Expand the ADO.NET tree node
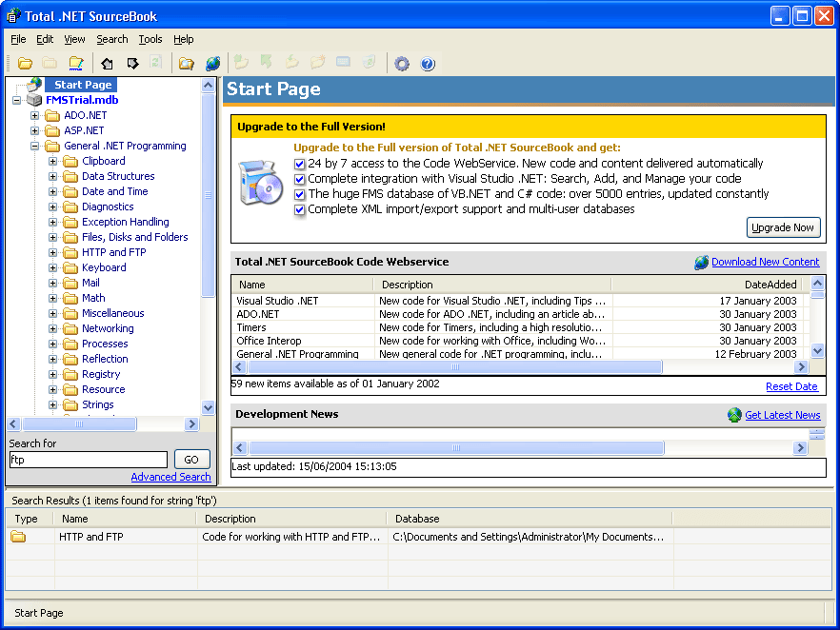The height and width of the screenshot is (630, 840). point(35,115)
